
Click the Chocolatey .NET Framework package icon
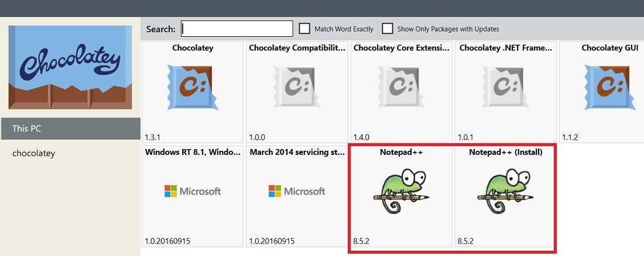(506, 88)
